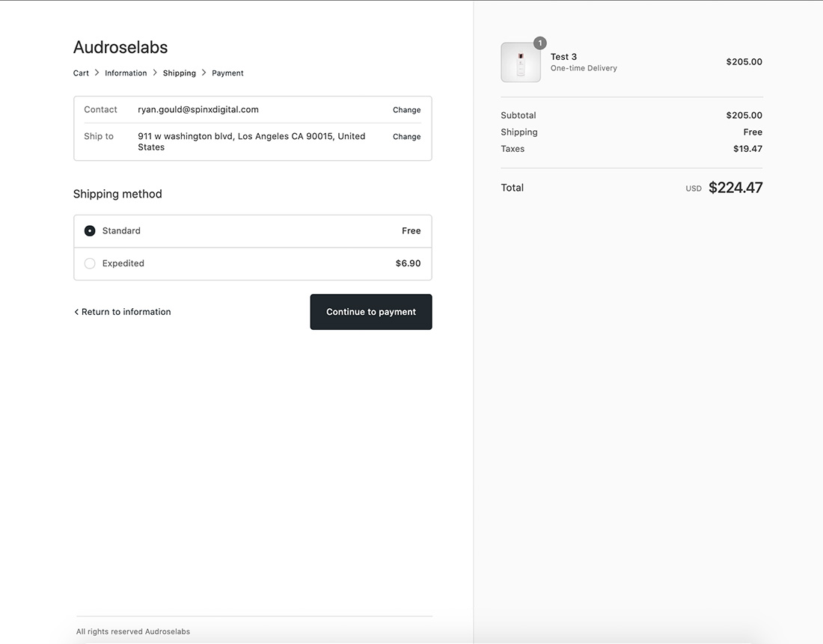Click the Audroselabs store name
The height and width of the screenshot is (644, 823).
click(x=120, y=47)
